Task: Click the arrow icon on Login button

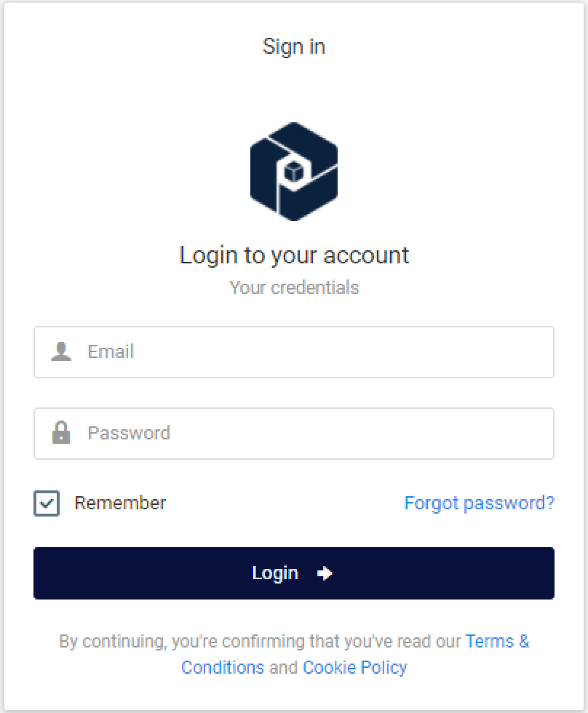Action: pos(325,573)
